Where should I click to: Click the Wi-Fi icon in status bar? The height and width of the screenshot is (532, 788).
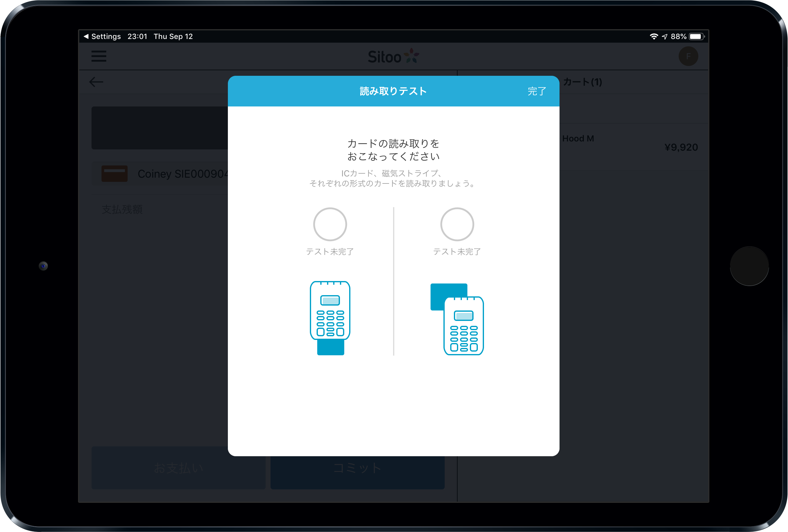(654, 36)
